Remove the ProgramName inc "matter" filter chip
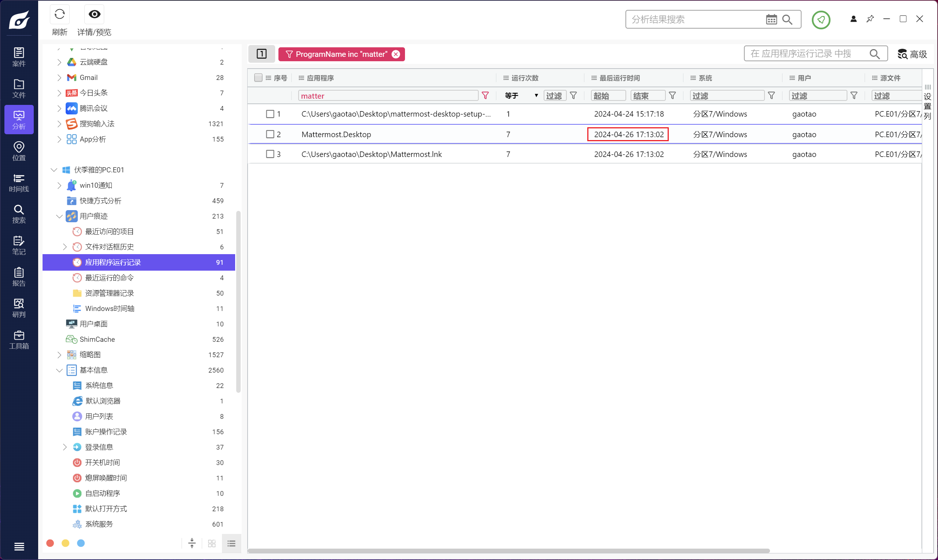The width and height of the screenshot is (938, 560). pos(395,54)
